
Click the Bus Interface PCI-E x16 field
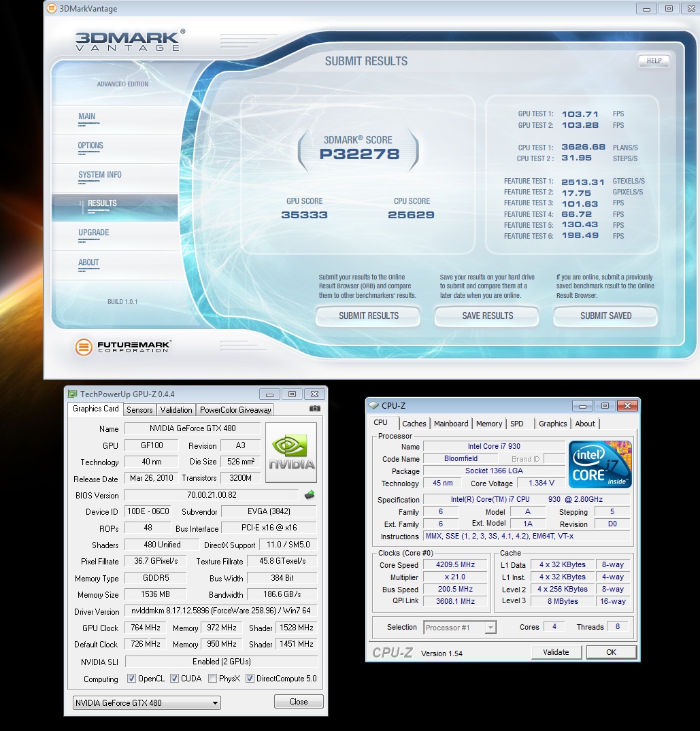[269, 528]
